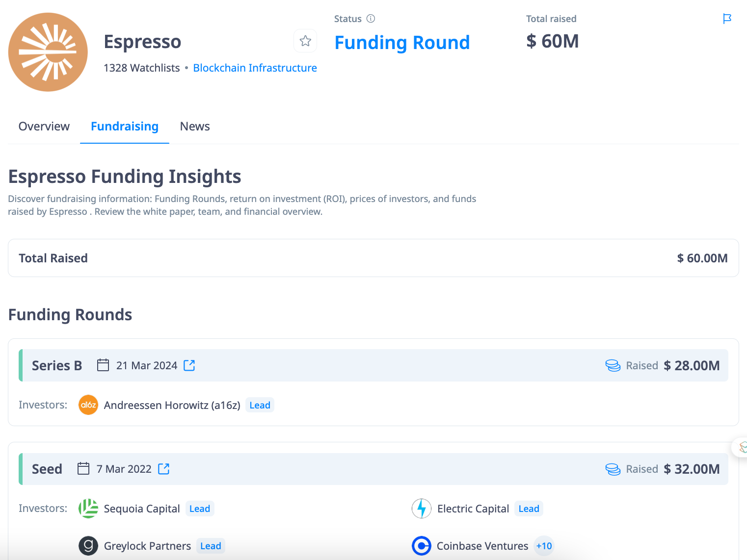Open the Funding Round status link
This screenshot has width=747, height=560.
[402, 43]
